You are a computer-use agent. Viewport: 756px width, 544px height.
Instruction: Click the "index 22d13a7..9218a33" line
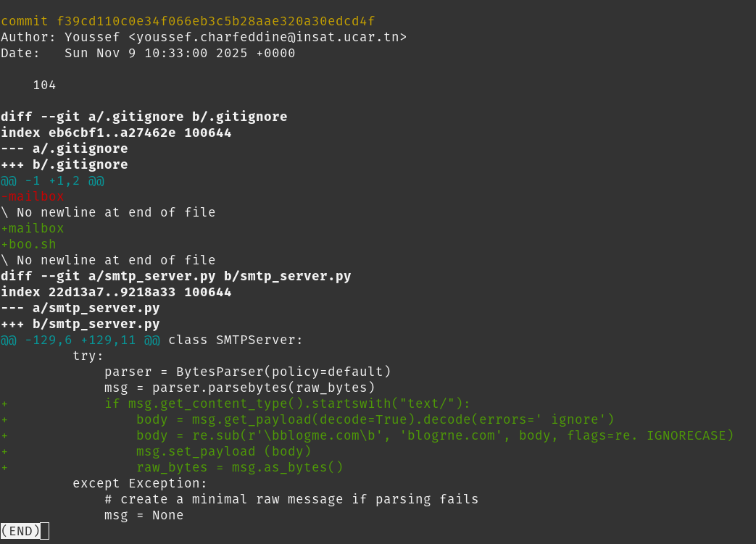click(x=116, y=292)
